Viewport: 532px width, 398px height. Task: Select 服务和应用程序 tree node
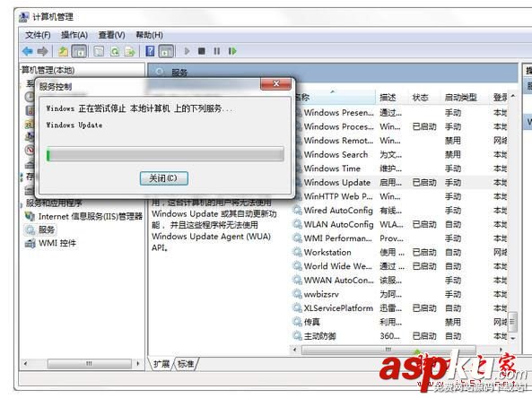[x=54, y=203]
